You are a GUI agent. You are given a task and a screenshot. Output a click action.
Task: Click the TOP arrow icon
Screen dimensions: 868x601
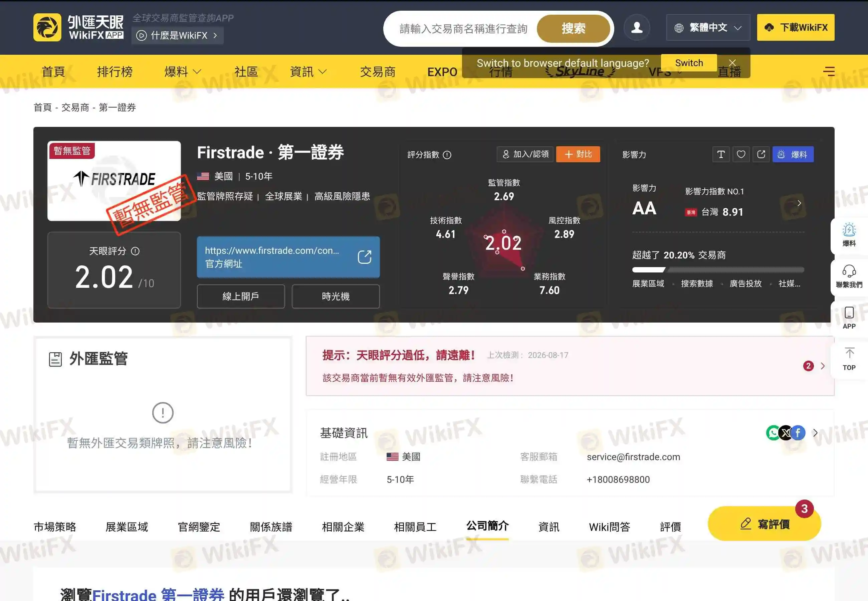(849, 353)
